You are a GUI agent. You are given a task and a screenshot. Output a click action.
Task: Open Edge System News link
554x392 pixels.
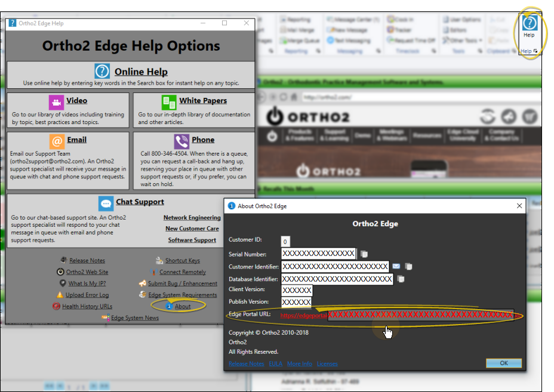(x=135, y=318)
